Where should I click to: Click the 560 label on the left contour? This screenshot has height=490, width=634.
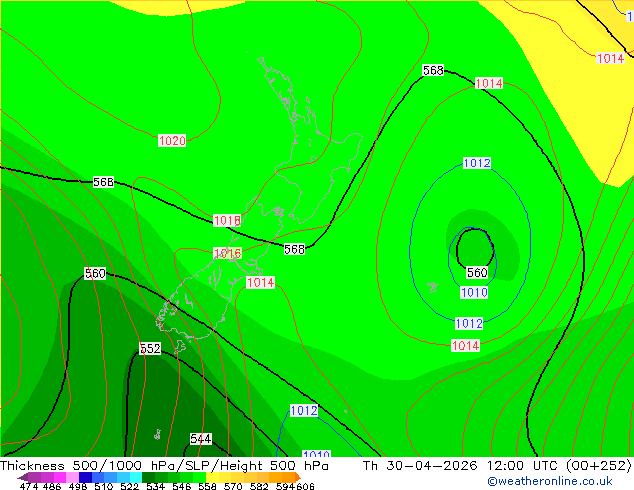[95, 273]
